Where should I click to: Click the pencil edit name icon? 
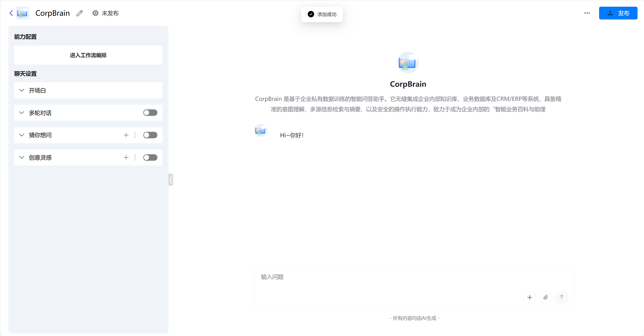click(x=79, y=13)
